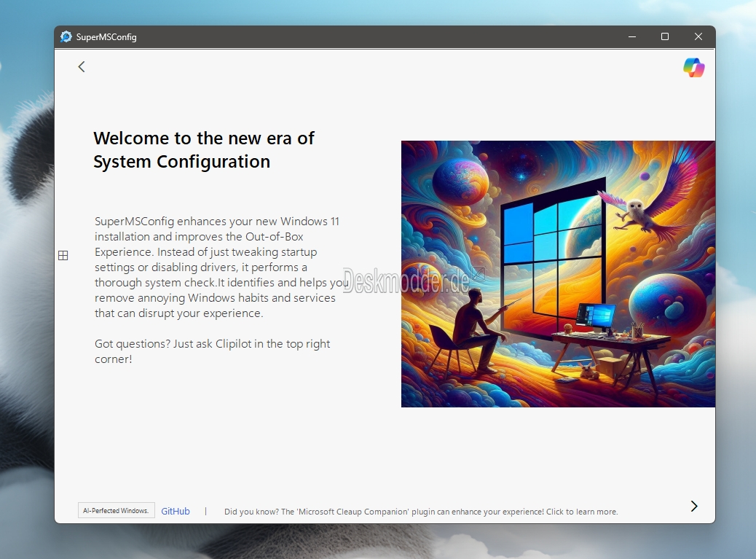Click the AI-Perfected Windows button
Viewport: 756px width, 559px height.
click(117, 510)
